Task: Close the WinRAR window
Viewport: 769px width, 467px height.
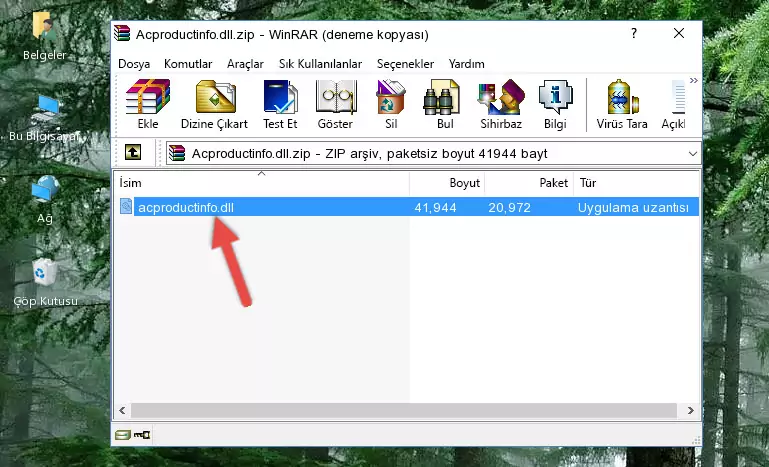Action: click(679, 33)
